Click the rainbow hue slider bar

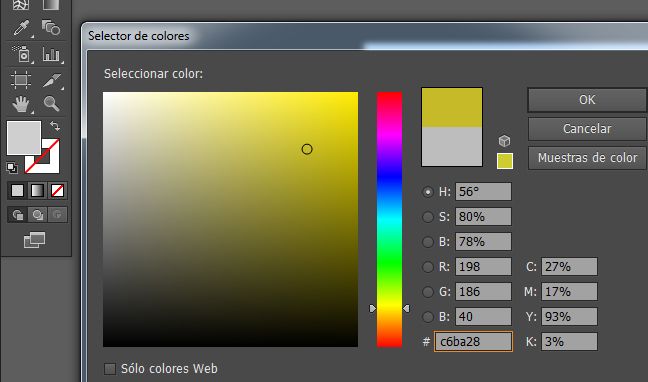(x=389, y=220)
